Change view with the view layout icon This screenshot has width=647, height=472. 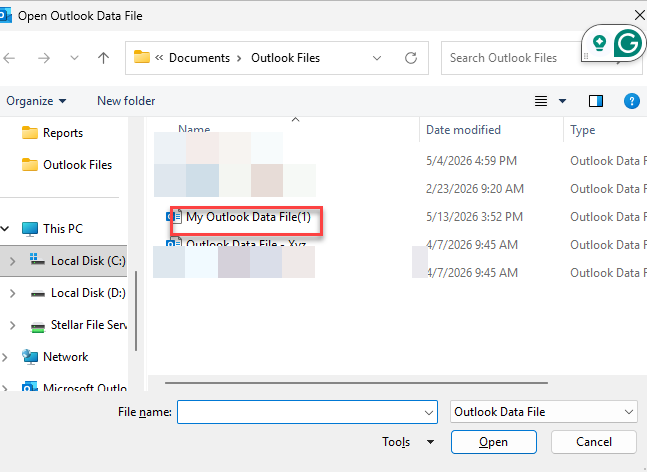click(541, 101)
